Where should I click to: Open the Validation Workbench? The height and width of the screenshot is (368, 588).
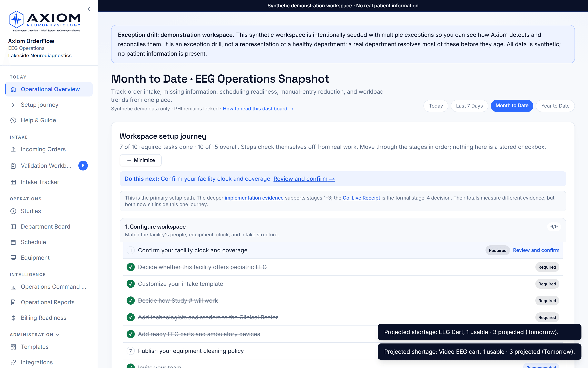pyautogui.click(x=49, y=166)
